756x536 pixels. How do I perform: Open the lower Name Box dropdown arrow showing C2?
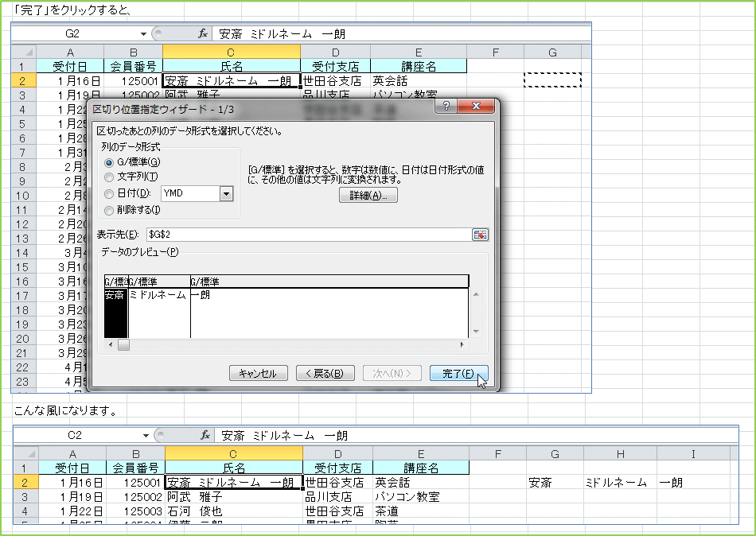click(146, 435)
